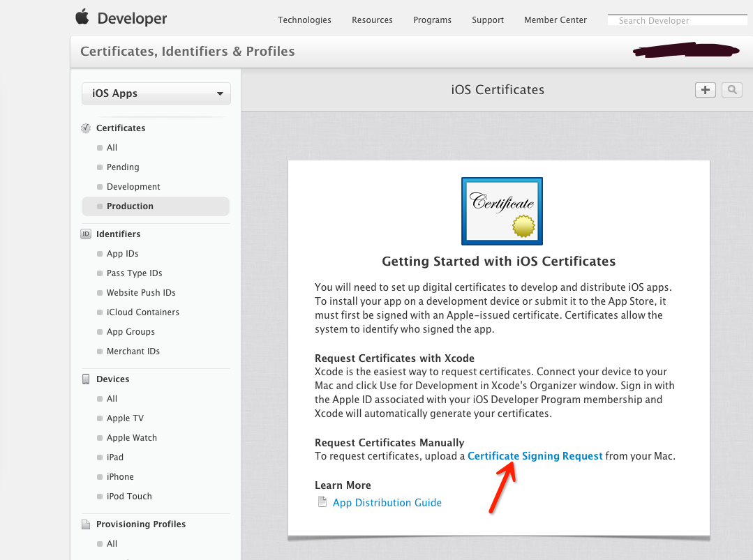The width and height of the screenshot is (753, 560).
Task: Select Production certificates
Action: pos(156,206)
